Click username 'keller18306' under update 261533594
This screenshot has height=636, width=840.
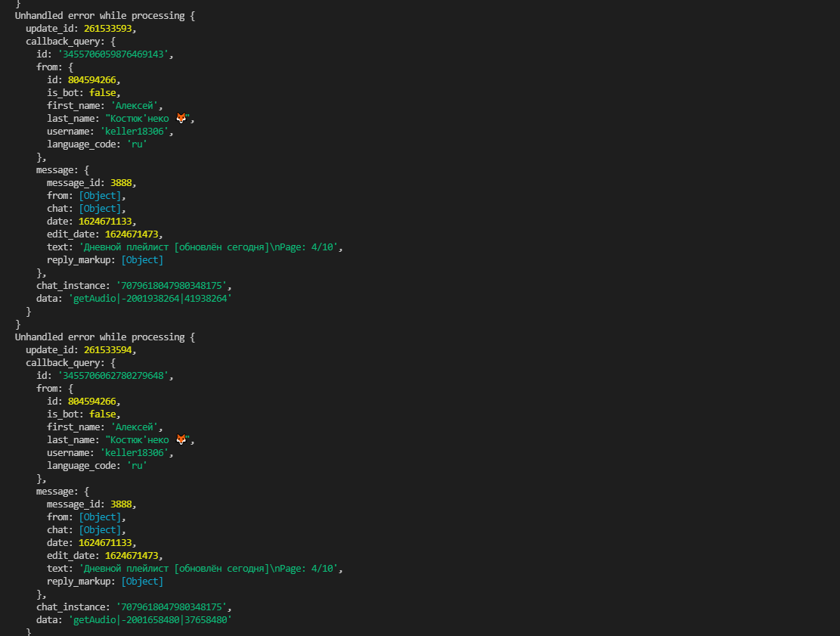pos(135,453)
